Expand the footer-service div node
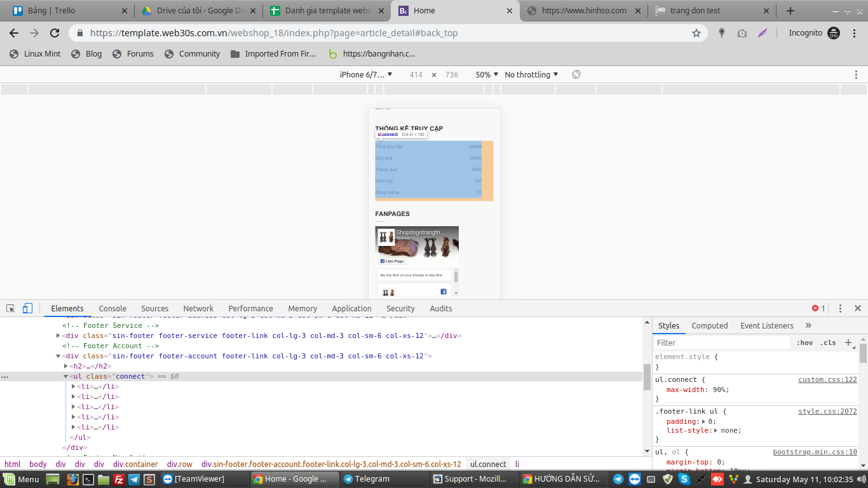 pos(58,335)
